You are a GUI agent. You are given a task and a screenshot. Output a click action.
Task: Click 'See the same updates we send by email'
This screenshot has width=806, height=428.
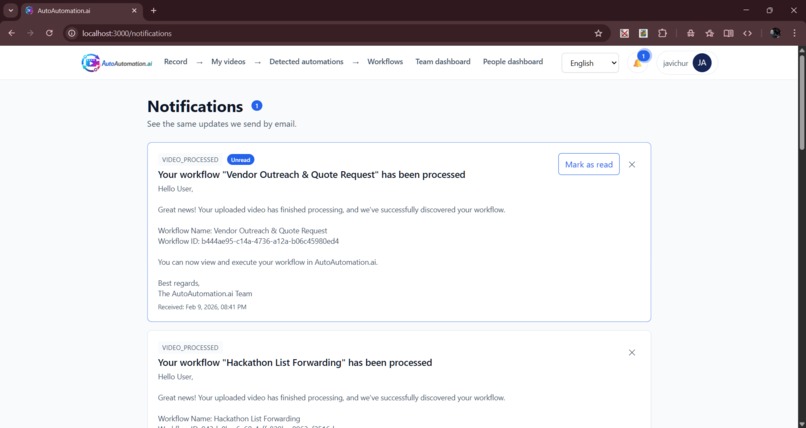pos(222,124)
